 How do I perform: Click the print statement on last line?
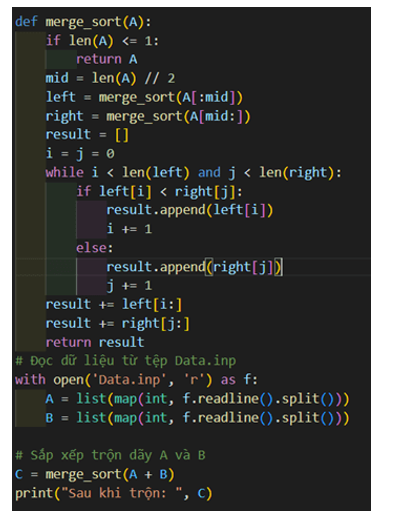pyautogui.click(x=114, y=493)
